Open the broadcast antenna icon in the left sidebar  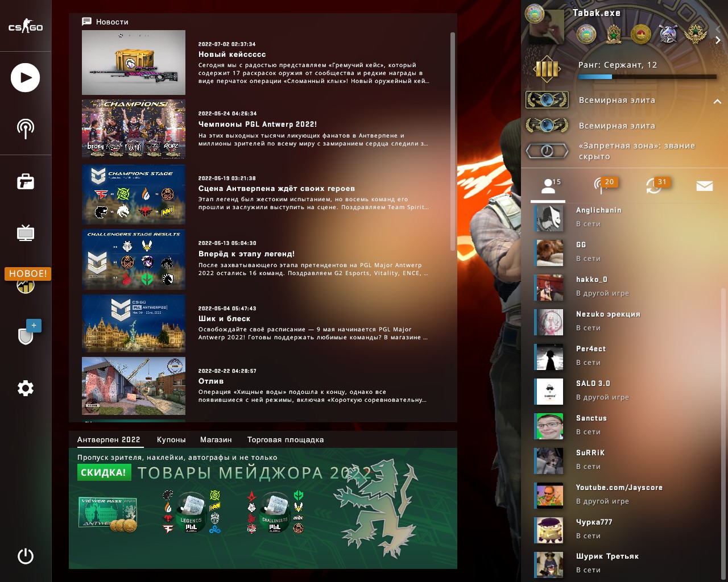point(26,129)
